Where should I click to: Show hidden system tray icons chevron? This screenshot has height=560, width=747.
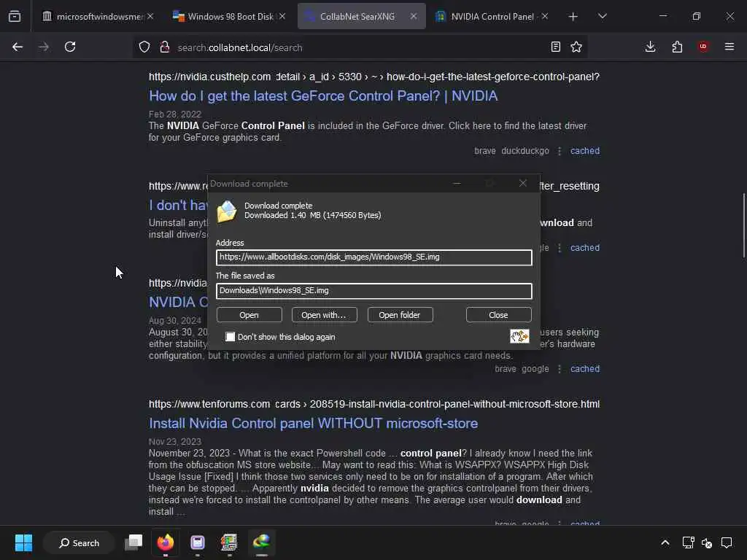pyautogui.click(x=665, y=542)
